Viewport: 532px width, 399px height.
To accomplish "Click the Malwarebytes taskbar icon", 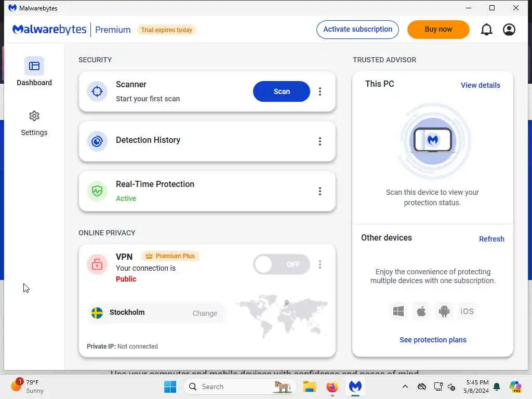I will pos(355,387).
